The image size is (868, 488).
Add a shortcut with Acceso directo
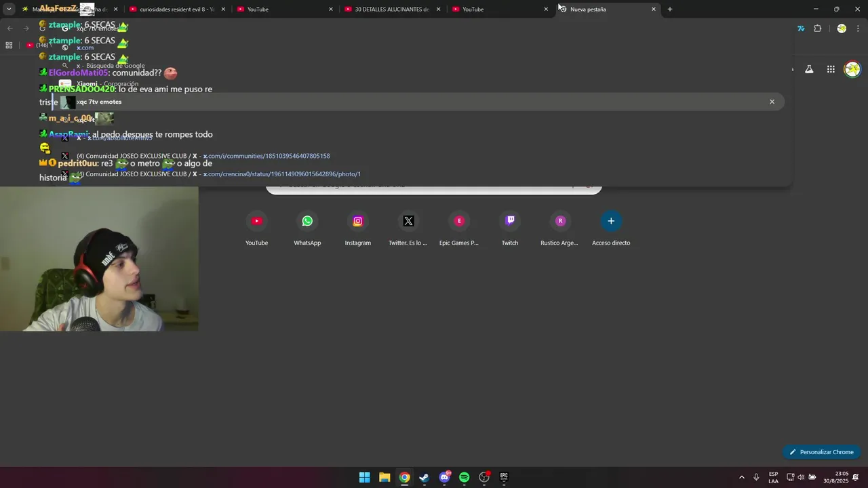point(611,228)
